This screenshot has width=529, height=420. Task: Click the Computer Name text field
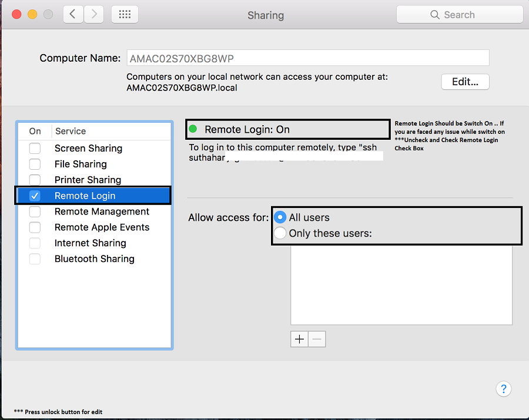308,58
